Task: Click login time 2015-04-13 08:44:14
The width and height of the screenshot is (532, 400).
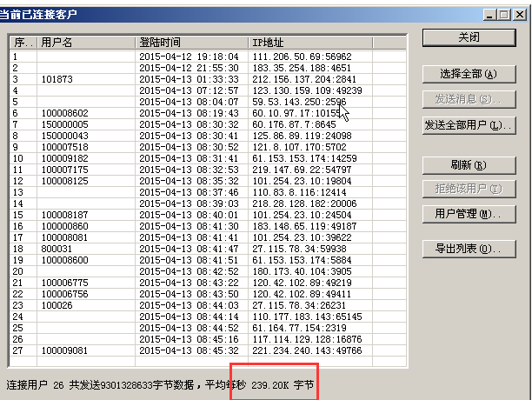Action: tap(189, 317)
